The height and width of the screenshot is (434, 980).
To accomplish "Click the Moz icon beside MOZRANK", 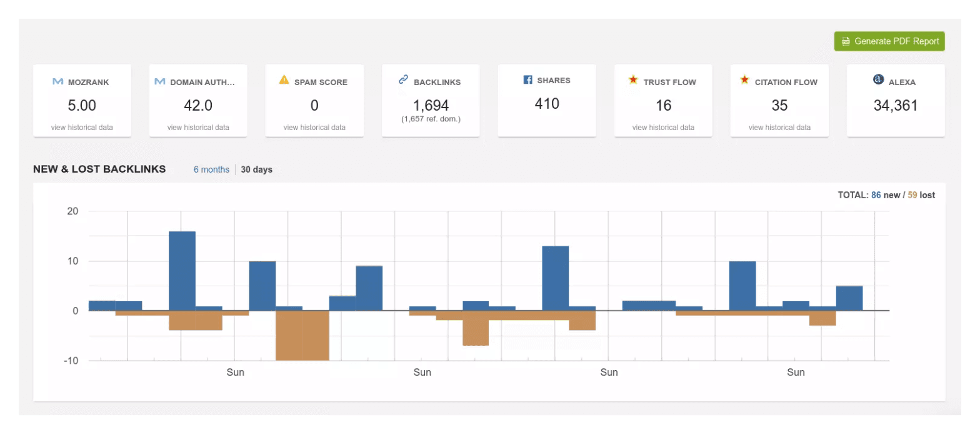I will pyautogui.click(x=57, y=82).
